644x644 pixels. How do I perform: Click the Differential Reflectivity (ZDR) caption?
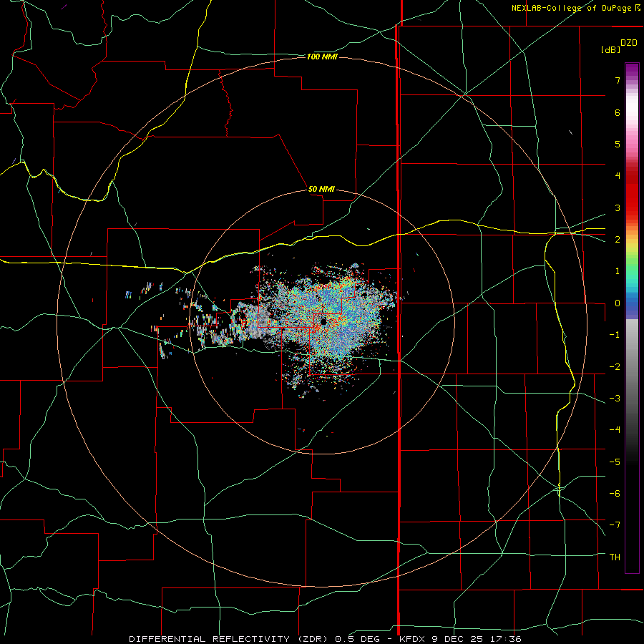(x=228, y=639)
